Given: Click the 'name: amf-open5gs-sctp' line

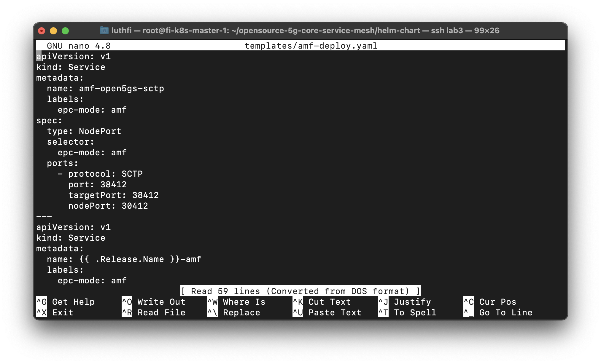Looking at the screenshot, I should 105,88.
